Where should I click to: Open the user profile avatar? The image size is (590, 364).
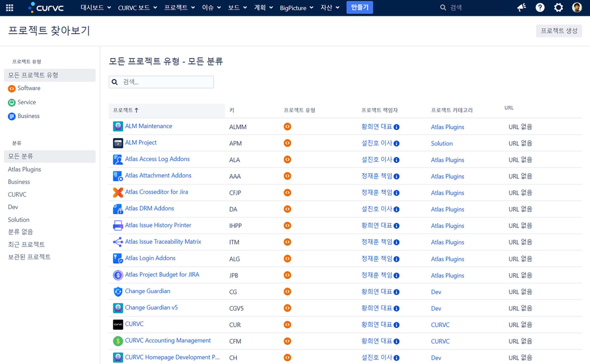577,7
